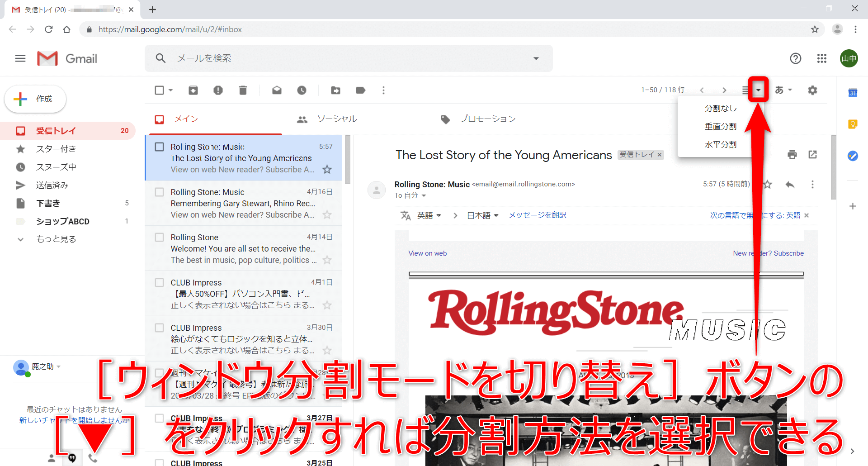The image size is (868, 466).
Task: Open the 下書き folder
Action: pos(68,203)
